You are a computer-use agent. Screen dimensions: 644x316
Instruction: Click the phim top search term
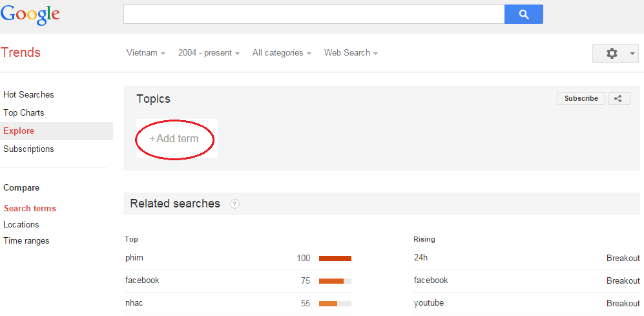coord(134,258)
